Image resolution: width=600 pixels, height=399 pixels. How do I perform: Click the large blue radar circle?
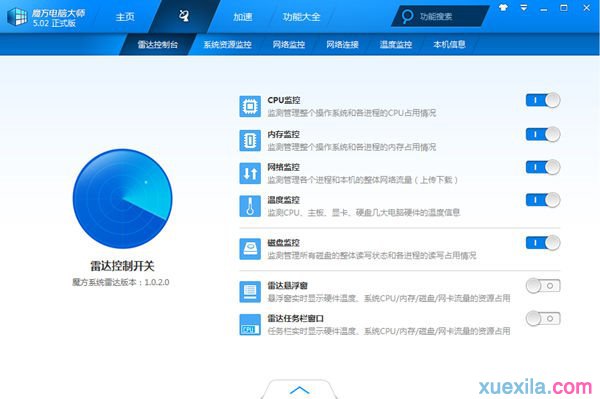click(122, 199)
